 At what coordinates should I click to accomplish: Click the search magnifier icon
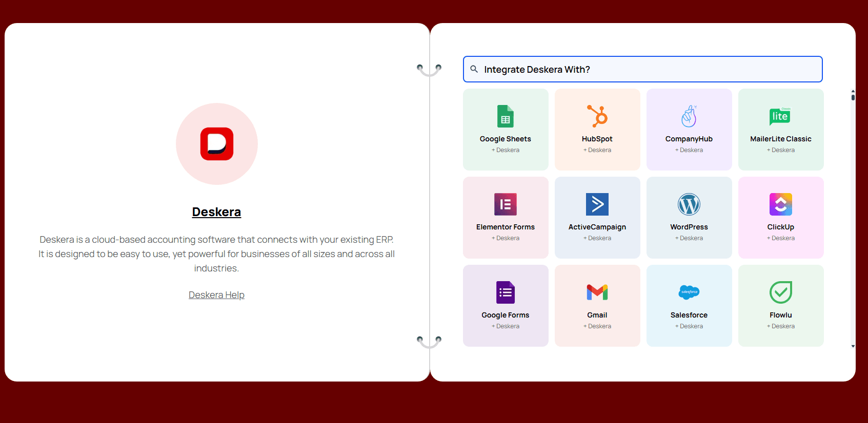[x=474, y=69]
